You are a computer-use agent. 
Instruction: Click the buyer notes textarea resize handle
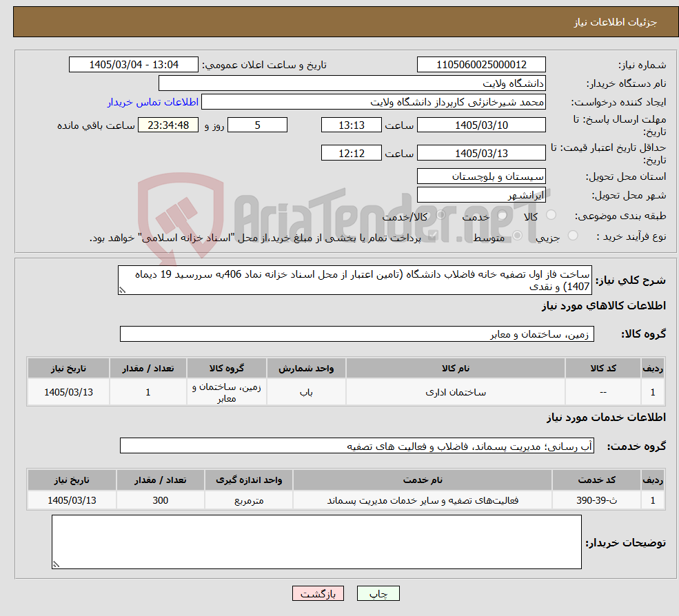[56, 564]
